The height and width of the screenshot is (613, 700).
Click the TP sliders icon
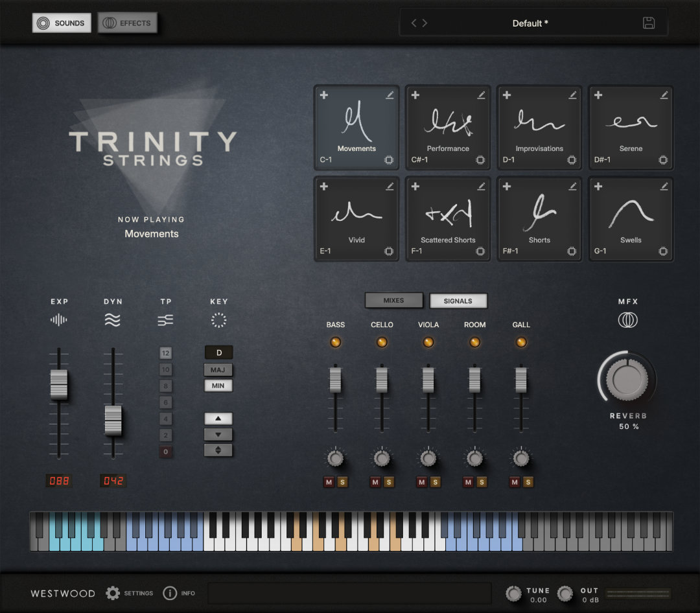(166, 319)
